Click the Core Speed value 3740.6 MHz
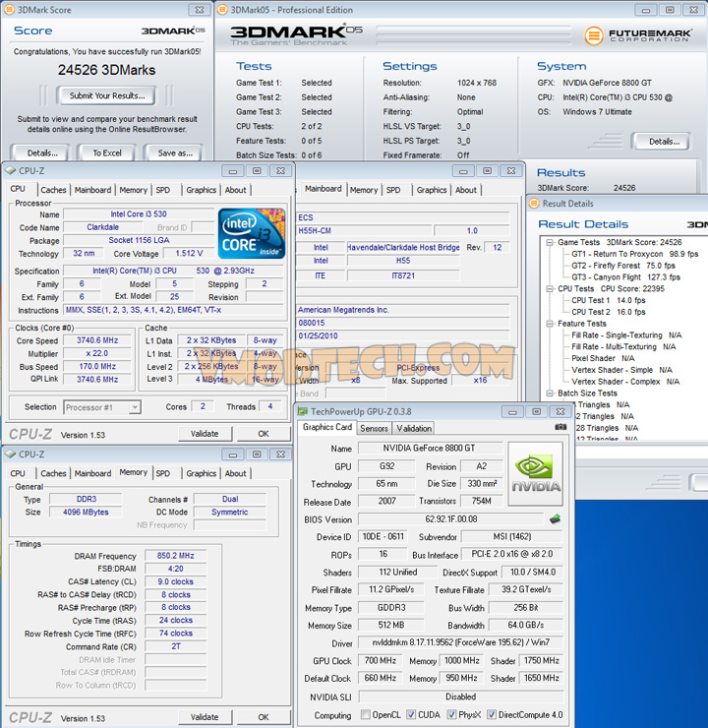Image resolution: width=708 pixels, height=728 pixels. (97, 340)
